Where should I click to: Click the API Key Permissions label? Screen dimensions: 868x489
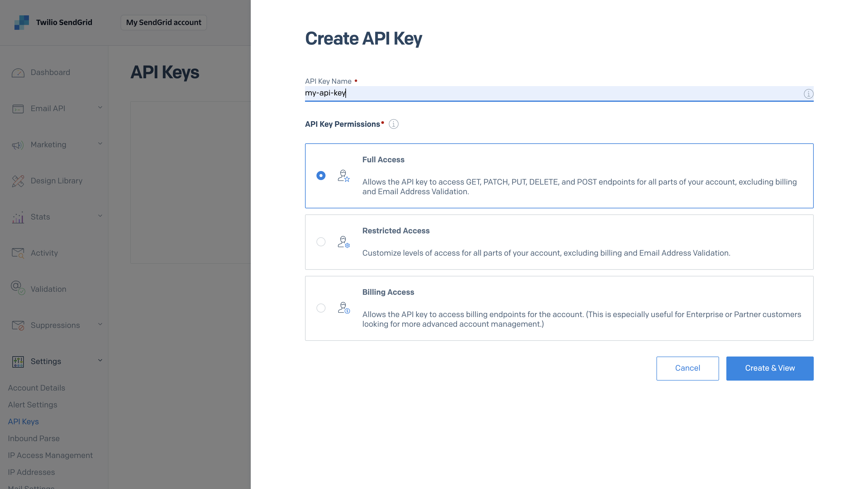(x=342, y=124)
